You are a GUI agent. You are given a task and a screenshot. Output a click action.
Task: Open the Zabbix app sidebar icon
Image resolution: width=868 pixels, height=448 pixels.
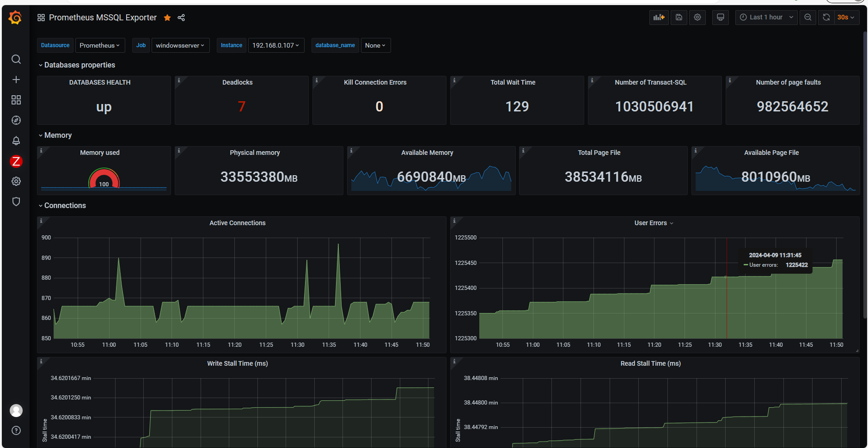click(16, 161)
